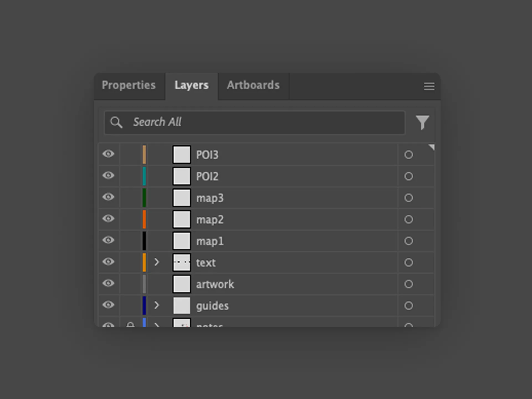The height and width of the screenshot is (399, 532).
Task: Hide the POI2 layer
Action: click(109, 176)
